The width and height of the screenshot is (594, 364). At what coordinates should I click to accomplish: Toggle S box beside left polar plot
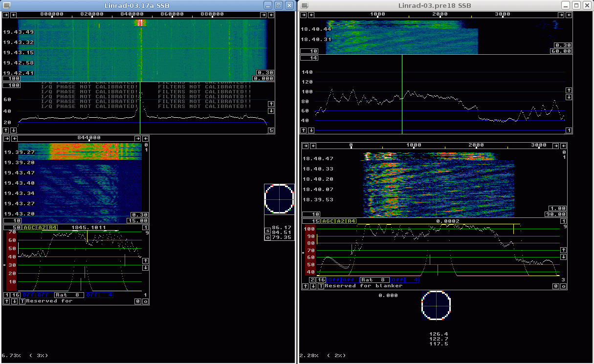[267, 231]
